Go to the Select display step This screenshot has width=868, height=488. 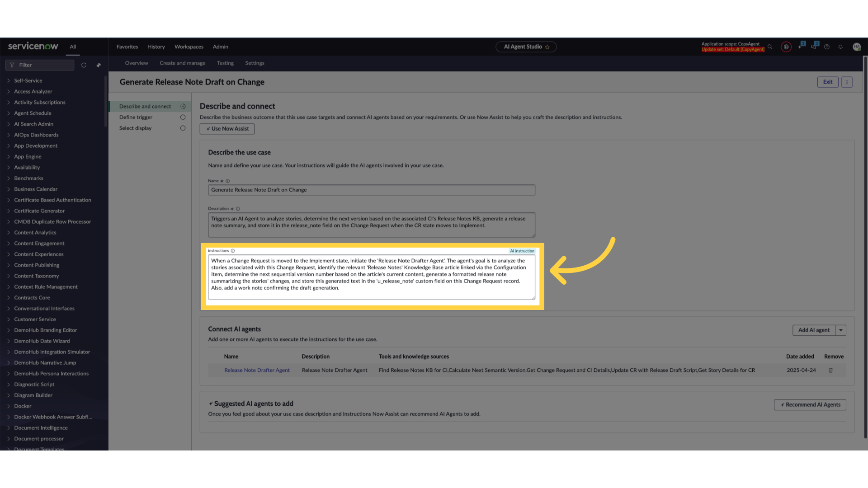[x=135, y=128]
